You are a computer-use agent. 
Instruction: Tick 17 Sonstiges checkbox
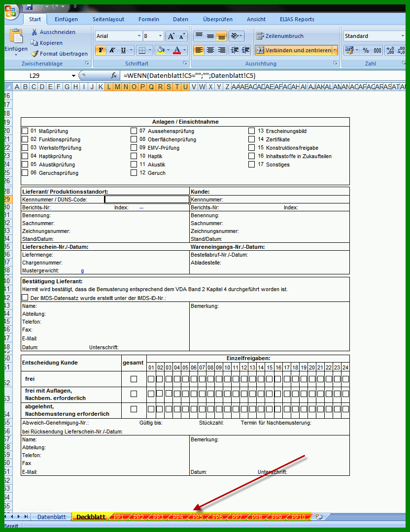point(251,164)
